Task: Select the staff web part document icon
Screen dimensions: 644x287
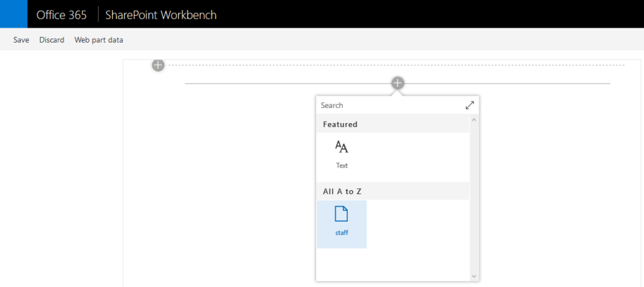Action: 341,214
